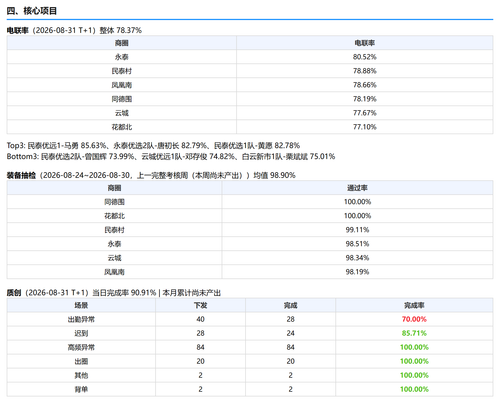Select 凤凰南 in the 电联率 table
Image resolution: width=500 pixels, height=403 pixels.
coord(122,85)
